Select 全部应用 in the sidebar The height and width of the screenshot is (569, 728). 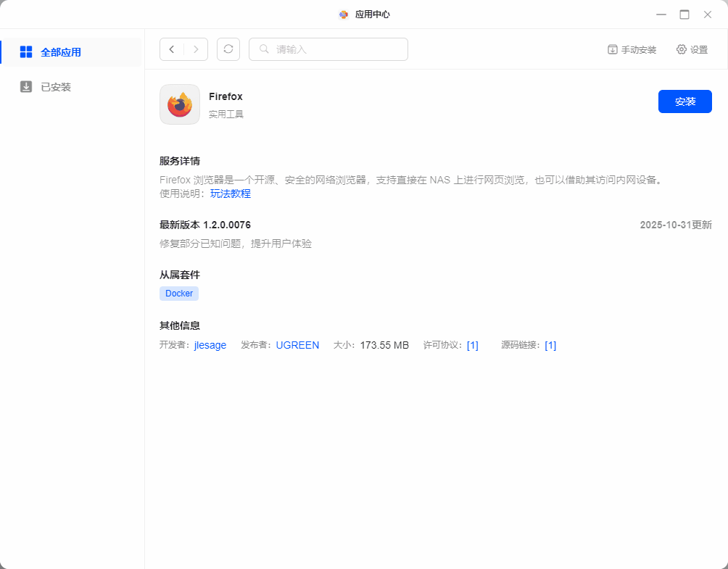pos(72,52)
